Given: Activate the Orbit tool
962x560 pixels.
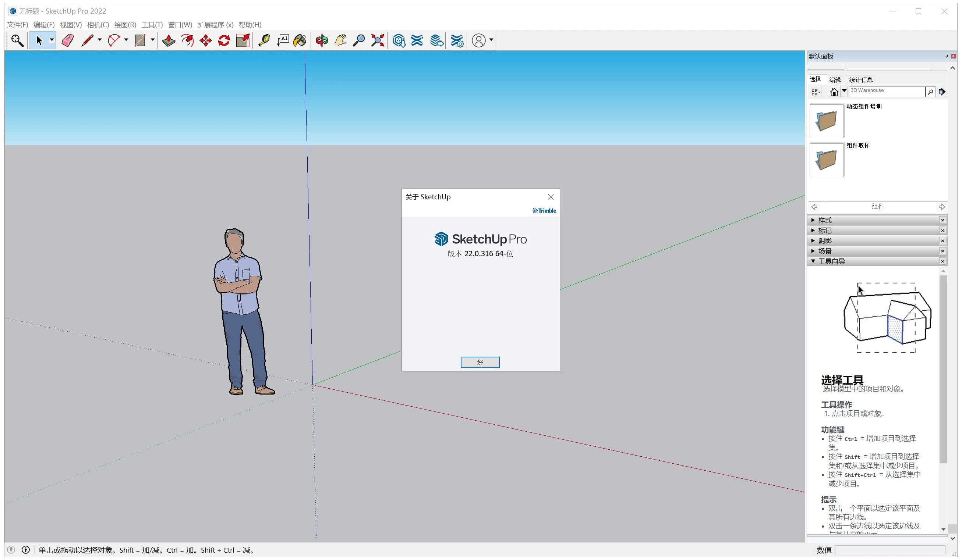Looking at the screenshot, I should [x=321, y=40].
